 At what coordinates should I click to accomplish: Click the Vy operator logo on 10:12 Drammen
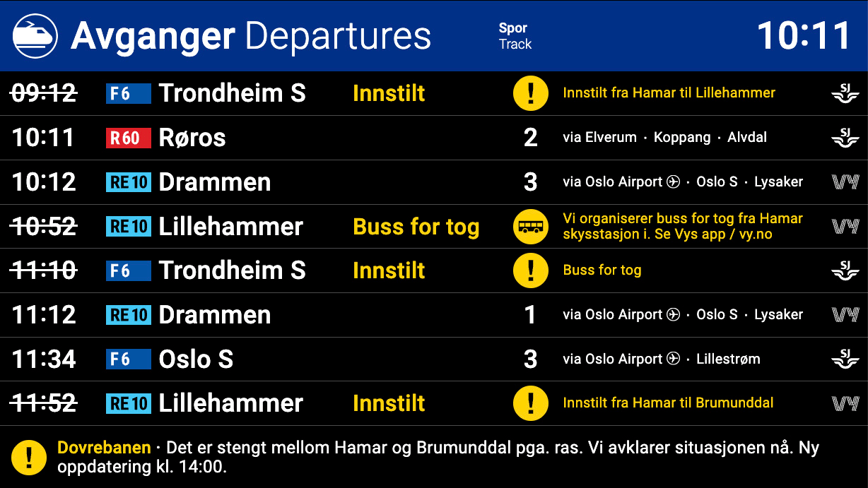[x=845, y=182]
